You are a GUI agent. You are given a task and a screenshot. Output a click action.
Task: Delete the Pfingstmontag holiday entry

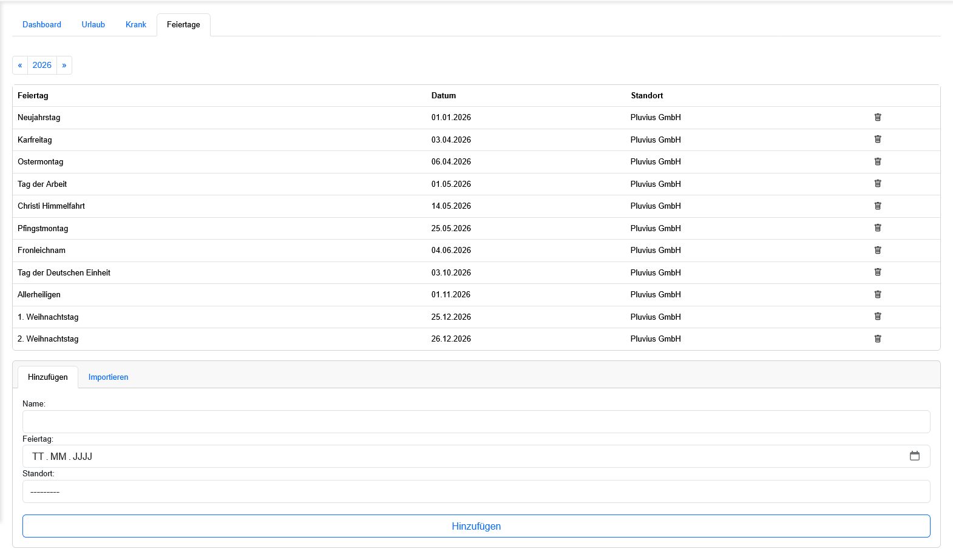click(x=878, y=228)
